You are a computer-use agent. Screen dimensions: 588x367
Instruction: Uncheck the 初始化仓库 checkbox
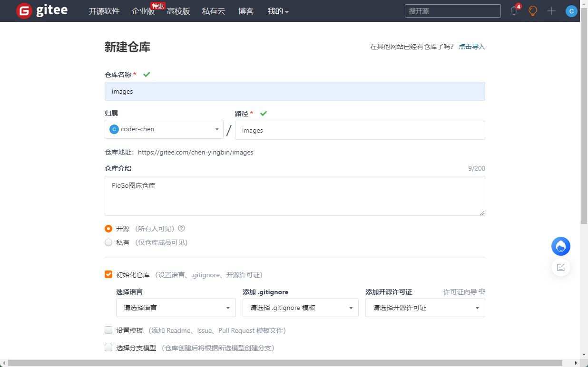108,274
